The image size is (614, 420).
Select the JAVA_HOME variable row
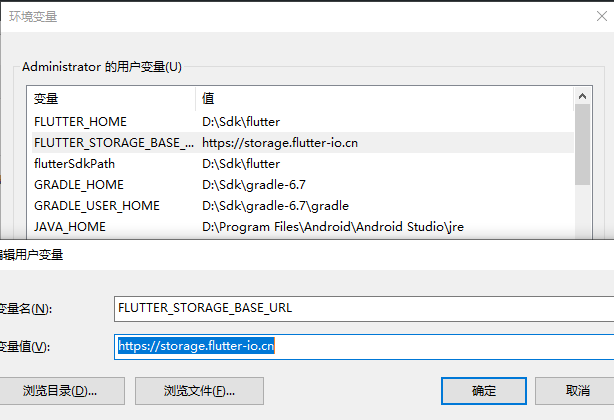(303, 227)
